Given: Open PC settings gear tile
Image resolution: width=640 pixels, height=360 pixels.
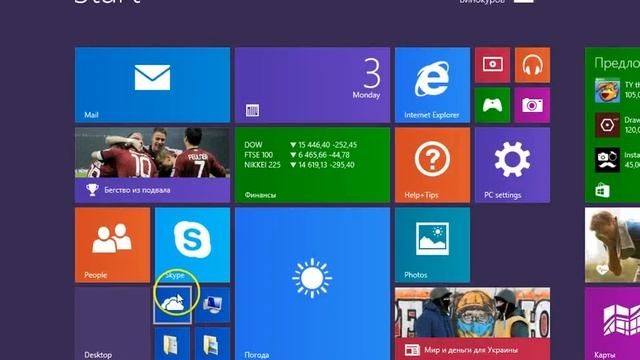Looking at the screenshot, I should [x=512, y=165].
